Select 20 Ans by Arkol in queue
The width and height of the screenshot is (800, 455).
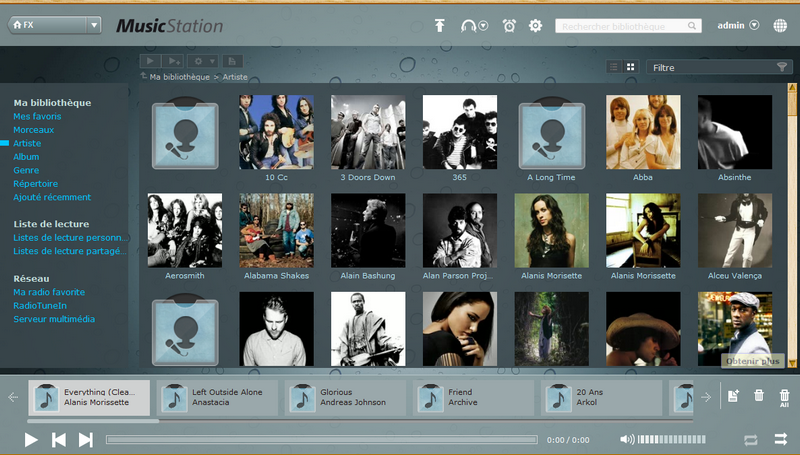coord(602,397)
